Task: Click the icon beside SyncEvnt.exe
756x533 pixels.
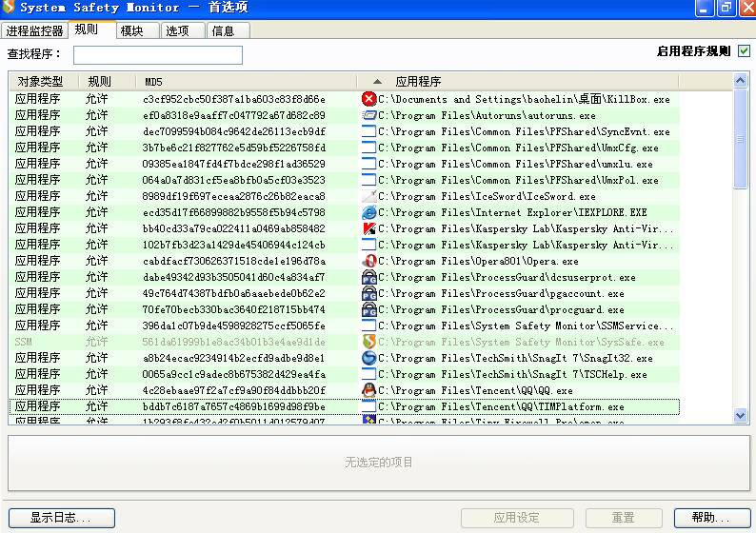Action: click(x=368, y=131)
